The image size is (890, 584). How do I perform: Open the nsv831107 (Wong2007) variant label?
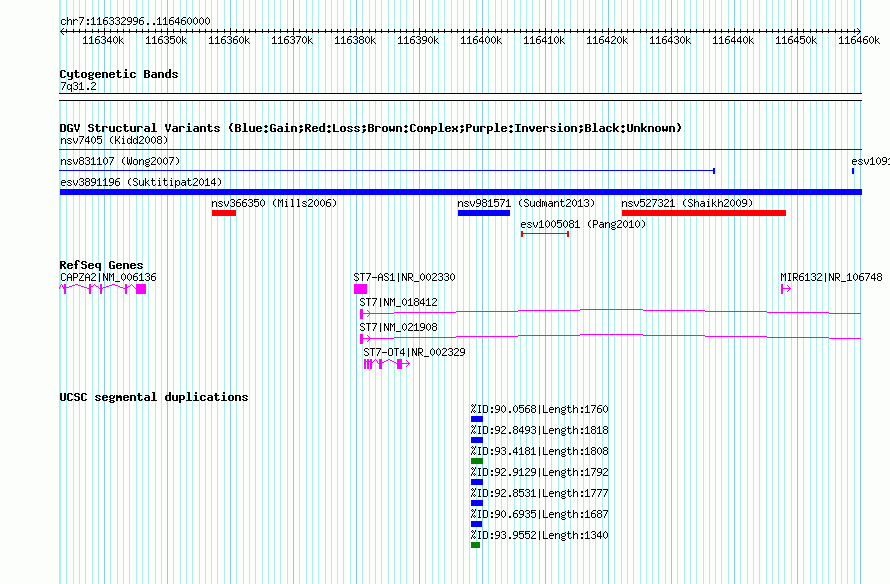coord(120,161)
